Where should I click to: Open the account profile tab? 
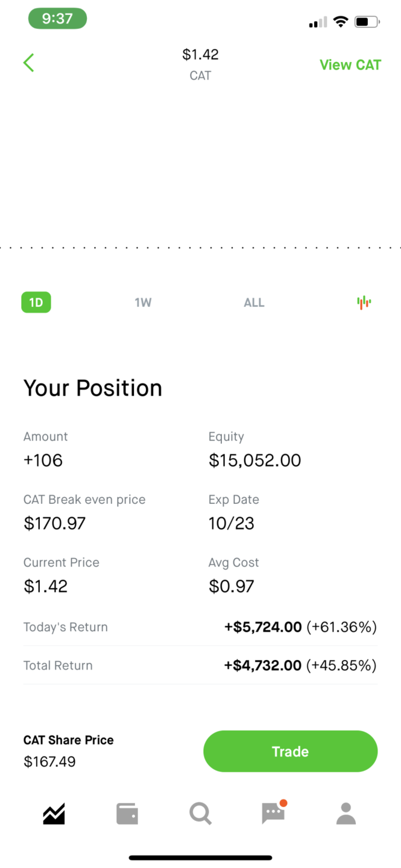click(346, 814)
